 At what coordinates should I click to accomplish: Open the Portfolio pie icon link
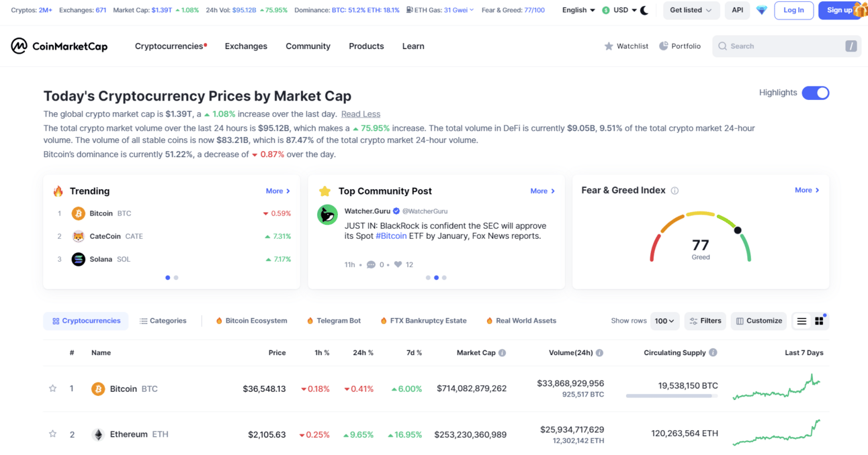pyautogui.click(x=680, y=46)
